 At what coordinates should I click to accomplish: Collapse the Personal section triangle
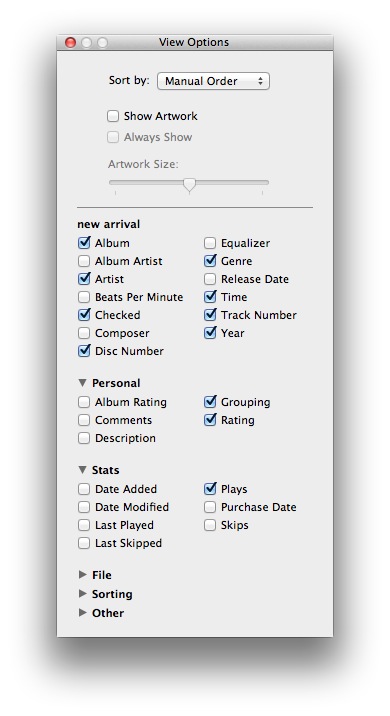pos(83,383)
